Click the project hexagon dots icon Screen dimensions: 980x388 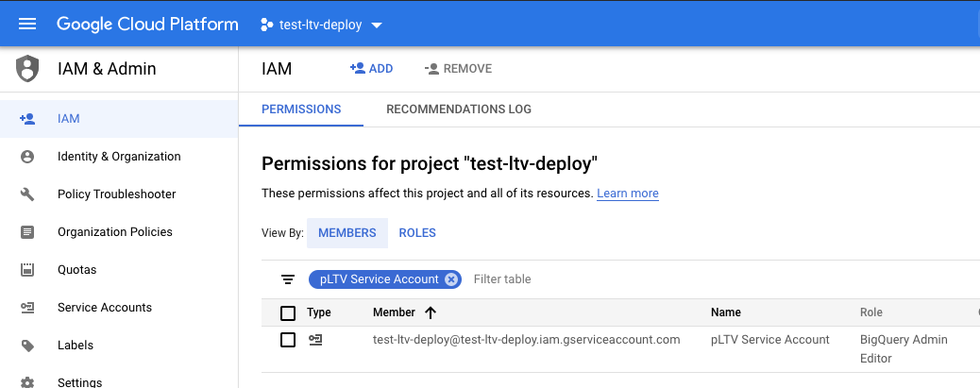tap(267, 25)
